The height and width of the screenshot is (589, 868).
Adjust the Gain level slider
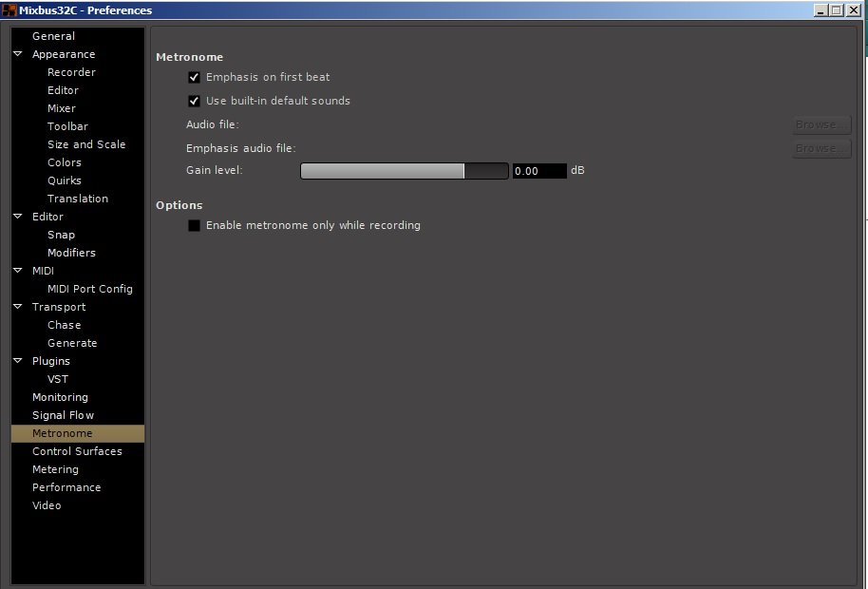coord(405,171)
